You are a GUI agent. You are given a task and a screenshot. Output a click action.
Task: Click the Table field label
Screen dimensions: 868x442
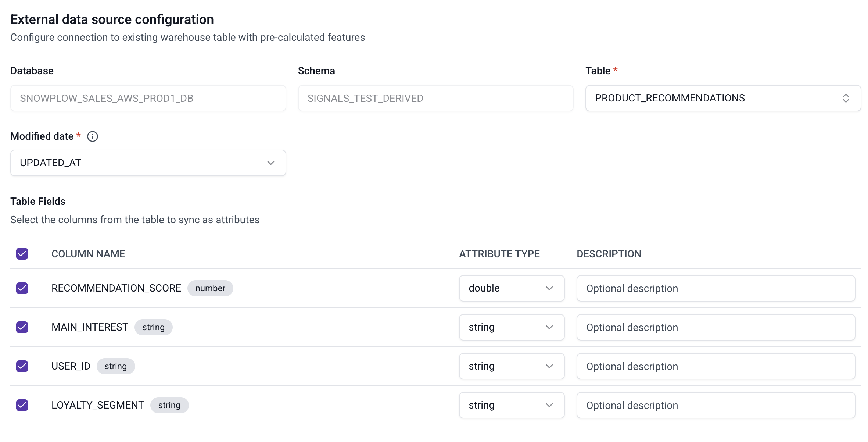point(598,71)
